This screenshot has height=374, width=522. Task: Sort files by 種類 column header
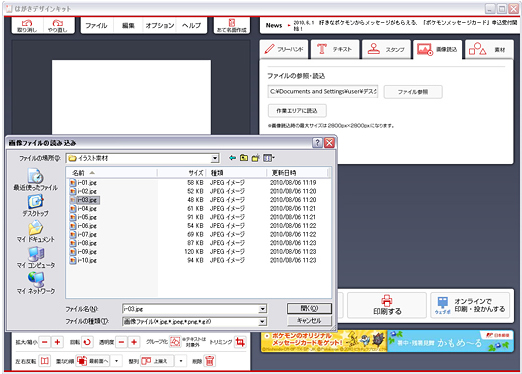237,173
